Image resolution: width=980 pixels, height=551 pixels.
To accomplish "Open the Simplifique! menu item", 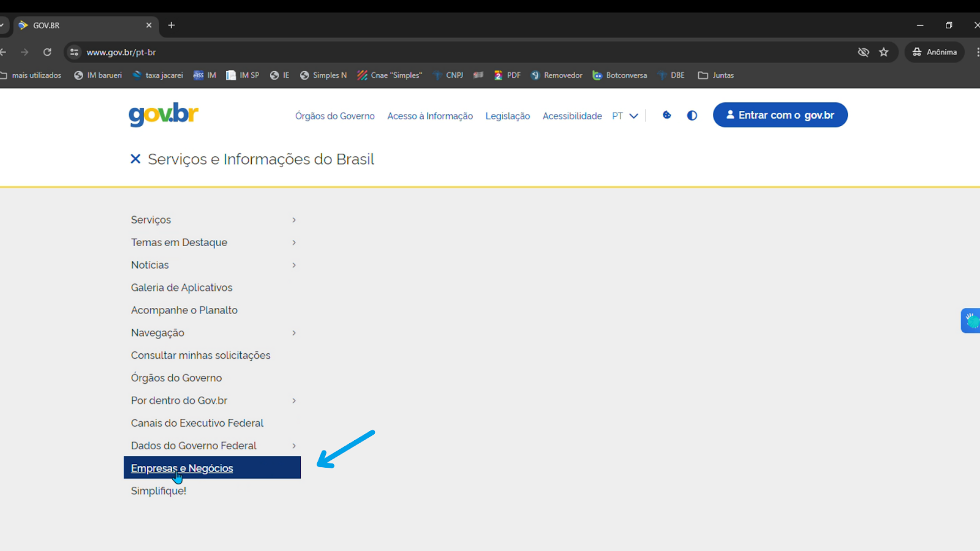I will click(158, 491).
